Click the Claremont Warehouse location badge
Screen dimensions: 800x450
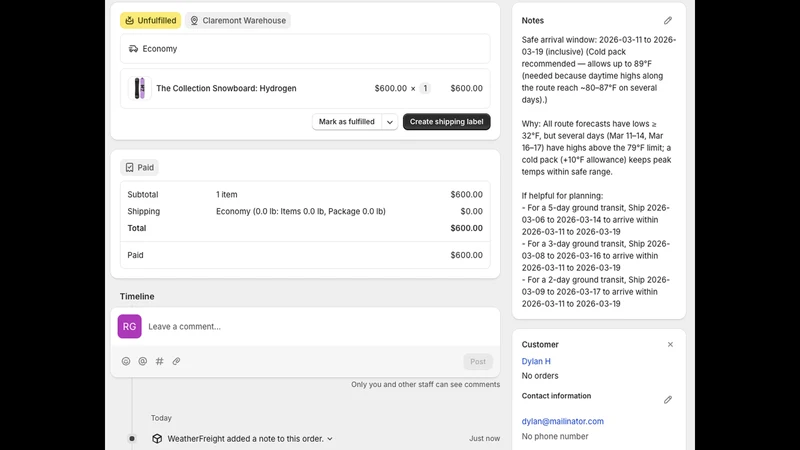pyautogui.click(x=238, y=20)
